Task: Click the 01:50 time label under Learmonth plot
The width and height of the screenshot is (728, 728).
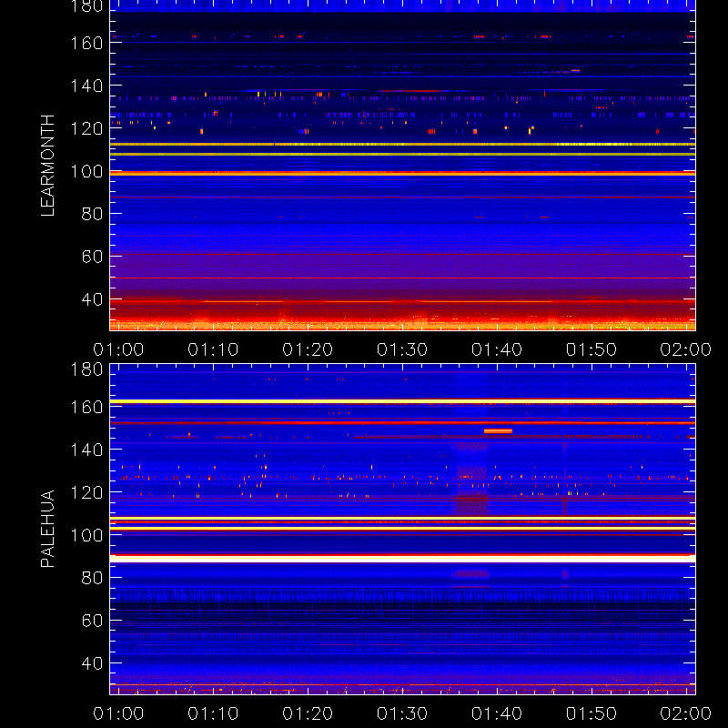Action: pyautogui.click(x=591, y=349)
